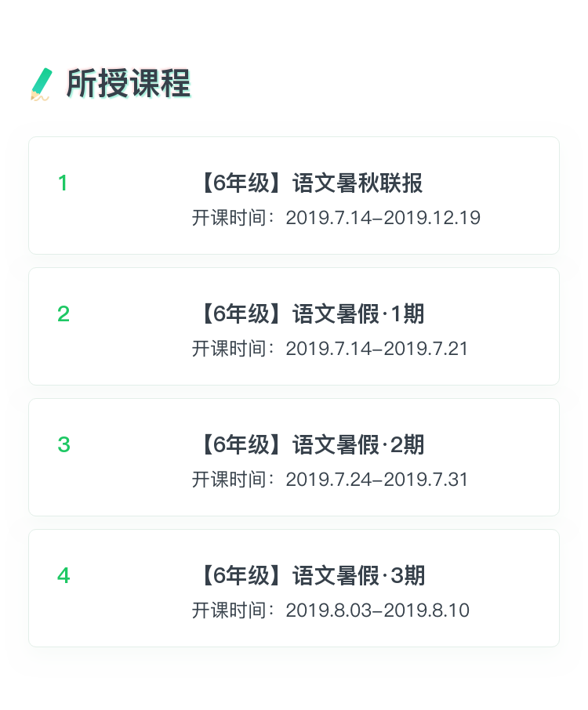The image size is (588, 710).
Task: Click 开课时间 label in second course card
Action: (229, 349)
